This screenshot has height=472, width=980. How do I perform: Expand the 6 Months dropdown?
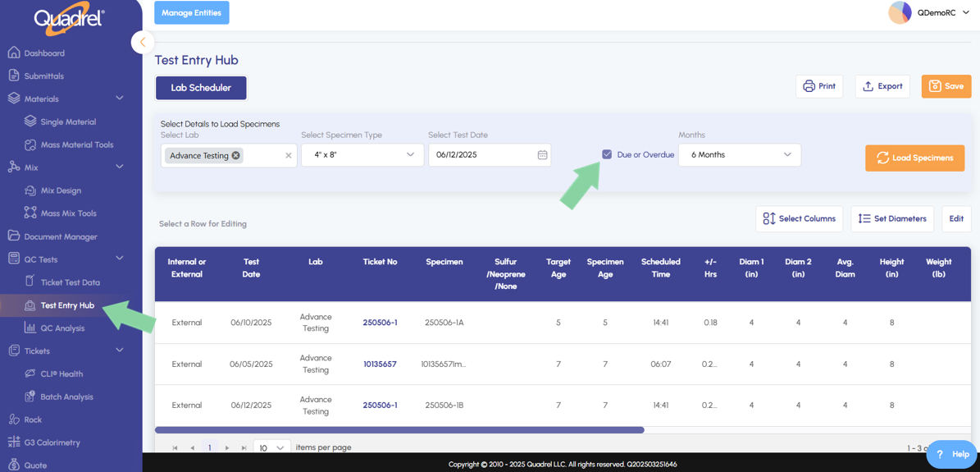tap(739, 155)
